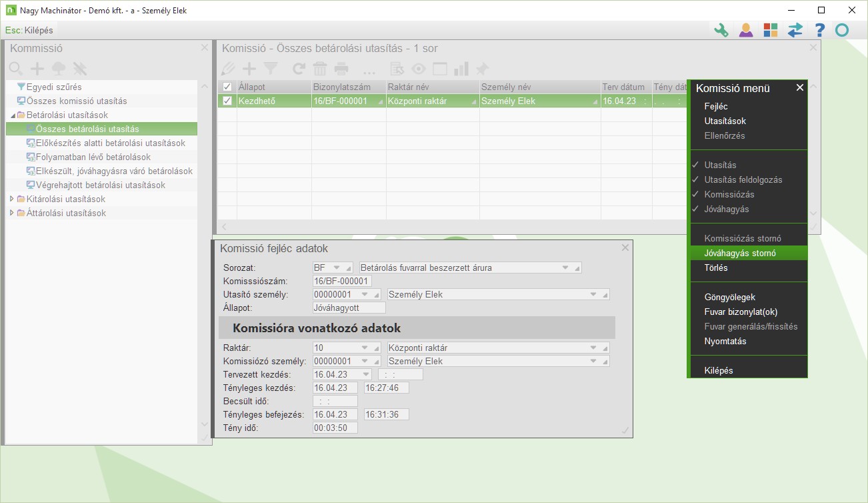Select Összes komissió utasítás tree item
The height and width of the screenshot is (503, 868).
click(x=77, y=101)
